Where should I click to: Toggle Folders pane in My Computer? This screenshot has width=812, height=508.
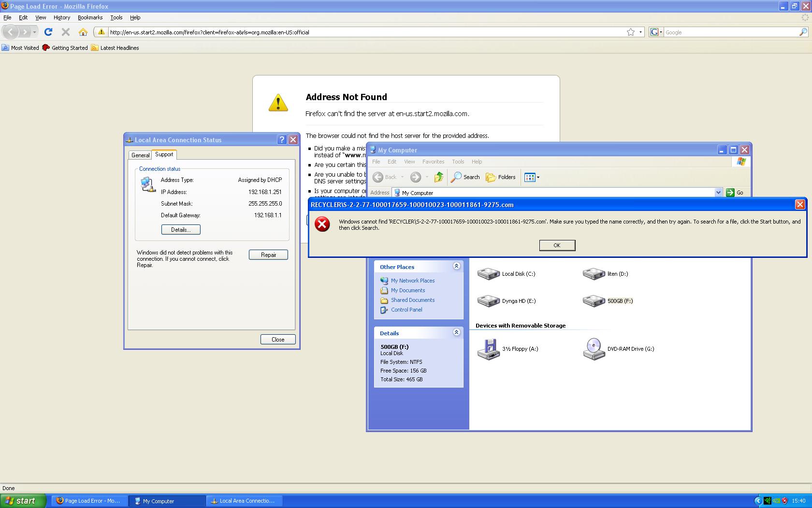[x=501, y=177]
